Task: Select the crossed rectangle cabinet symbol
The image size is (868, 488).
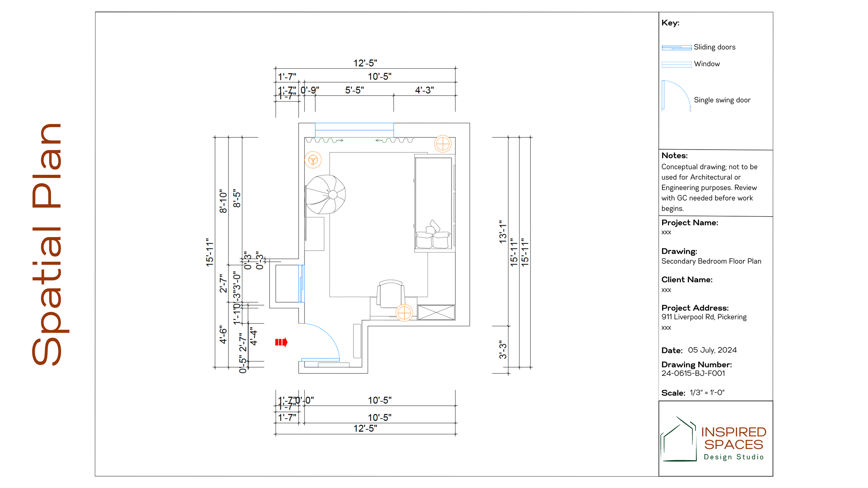Action: point(436,312)
